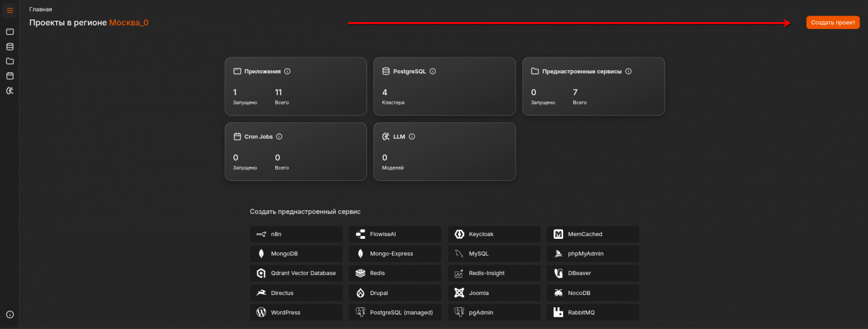Choose Qdrant Vector Database service
The height and width of the screenshot is (329, 868).
click(296, 273)
